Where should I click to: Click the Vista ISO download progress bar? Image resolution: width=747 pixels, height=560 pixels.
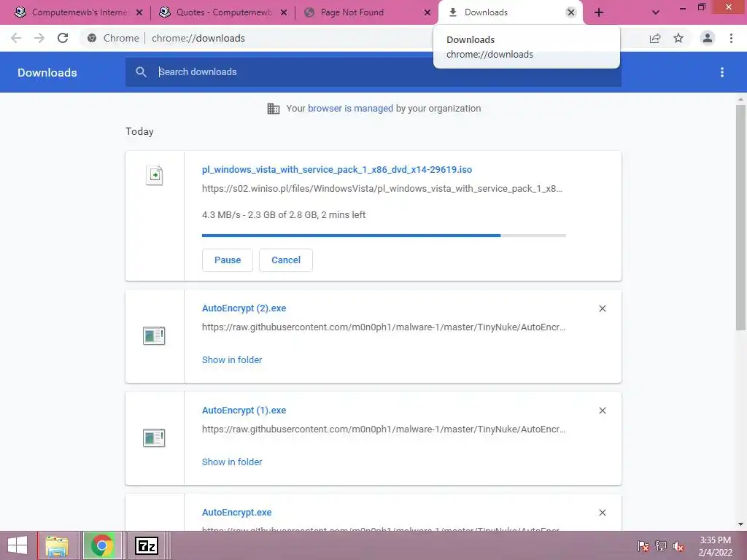click(x=384, y=236)
